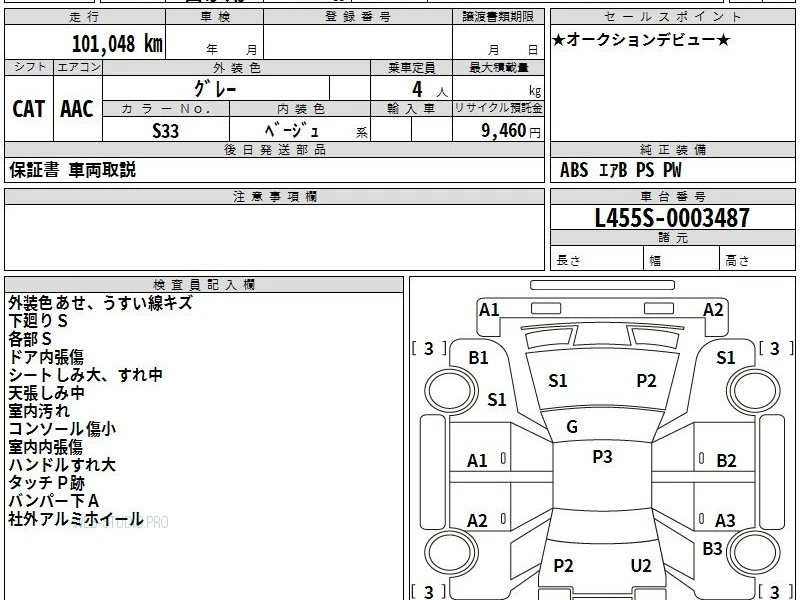This screenshot has height=600, width=800.
Task: Click the note 下廻りS
Action: click(x=38, y=321)
